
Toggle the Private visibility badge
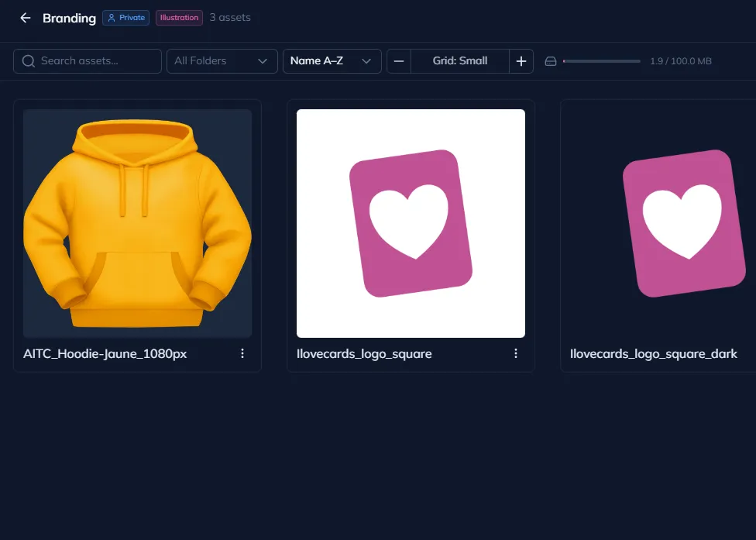(125, 18)
